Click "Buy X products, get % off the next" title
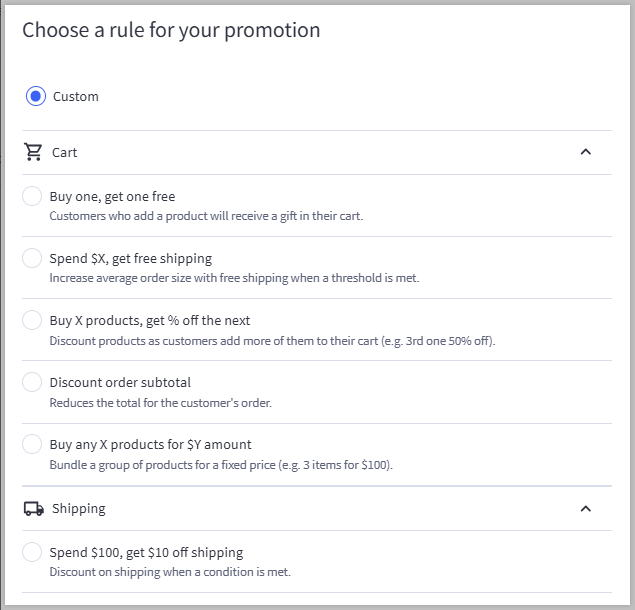 (149, 320)
